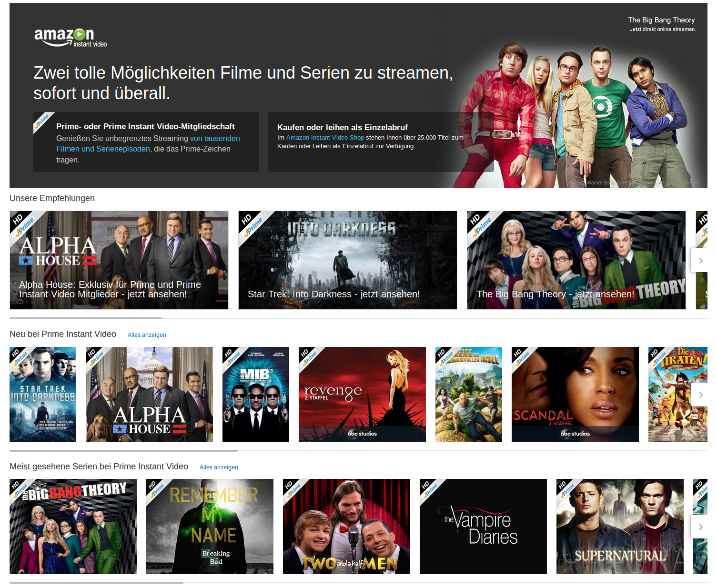Open The Big Bang Theory series tile
717x588 pixels.
[73, 527]
